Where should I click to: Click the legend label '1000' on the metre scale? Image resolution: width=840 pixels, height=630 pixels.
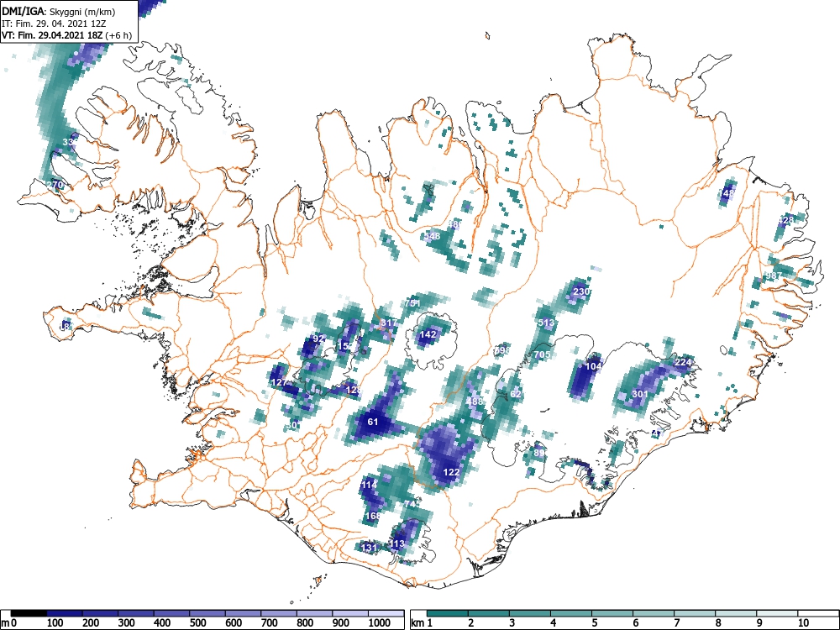[380, 623]
